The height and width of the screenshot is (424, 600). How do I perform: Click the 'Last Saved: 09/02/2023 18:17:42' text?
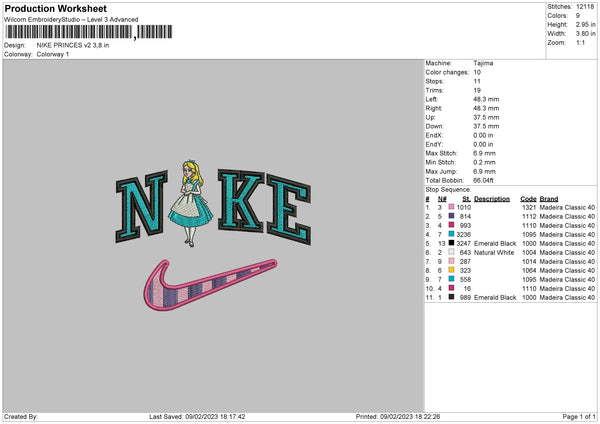[x=197, y=417]
